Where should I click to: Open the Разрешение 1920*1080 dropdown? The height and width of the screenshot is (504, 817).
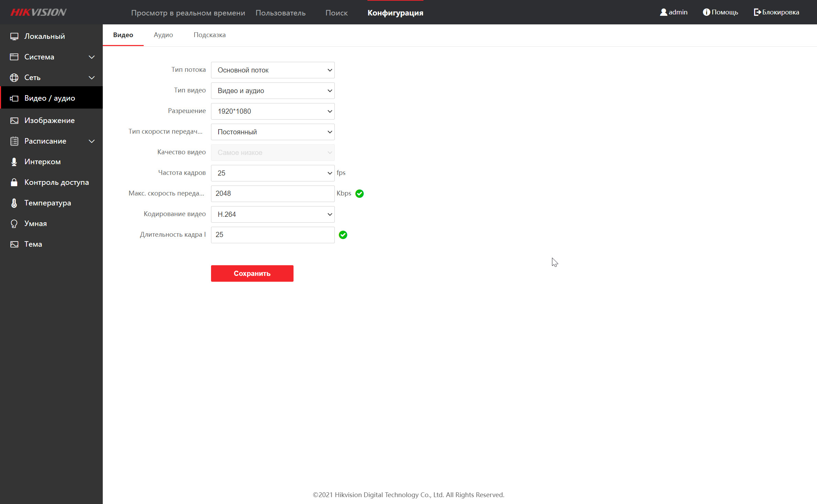point(273,111)
